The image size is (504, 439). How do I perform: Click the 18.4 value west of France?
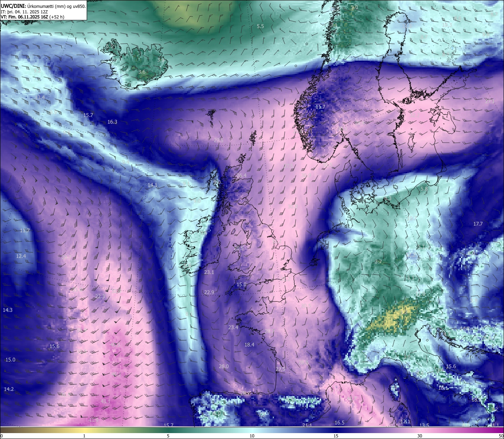click(x=249, y=345)
